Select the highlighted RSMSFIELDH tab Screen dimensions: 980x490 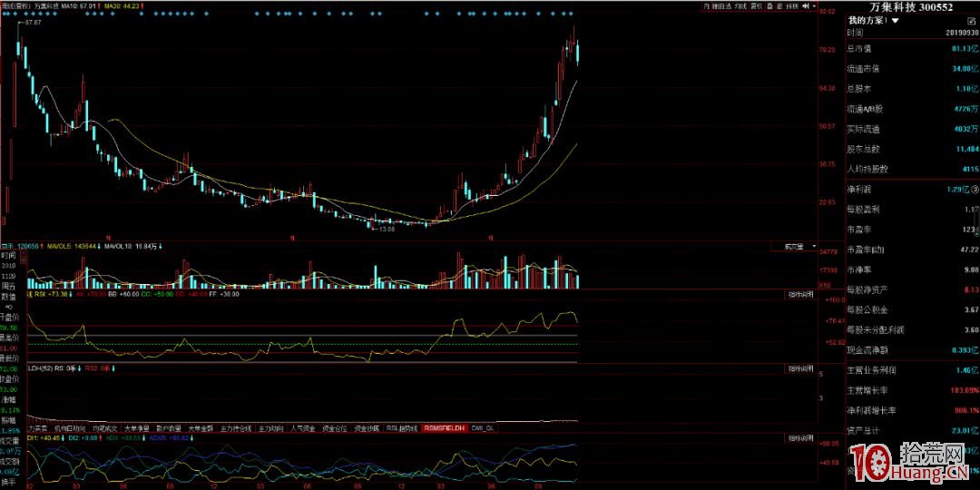click(x=444, y=428)
